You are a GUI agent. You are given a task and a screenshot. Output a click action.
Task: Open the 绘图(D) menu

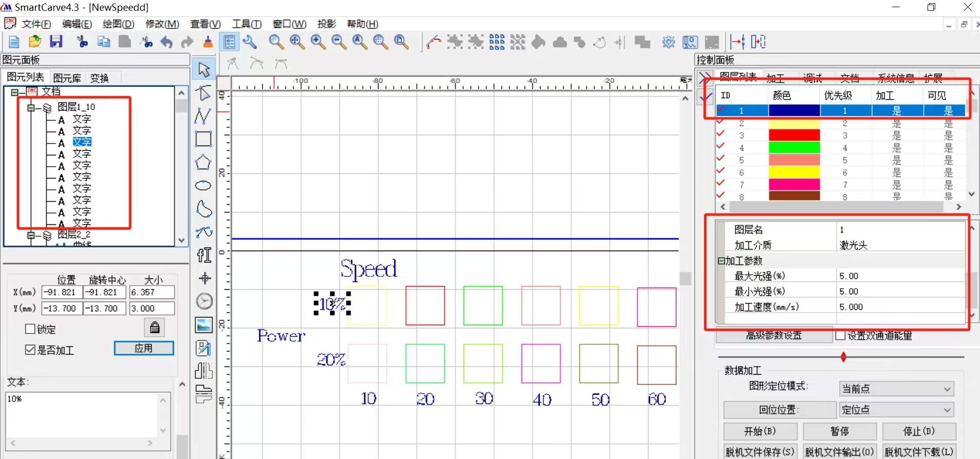[x=118, y=24]
